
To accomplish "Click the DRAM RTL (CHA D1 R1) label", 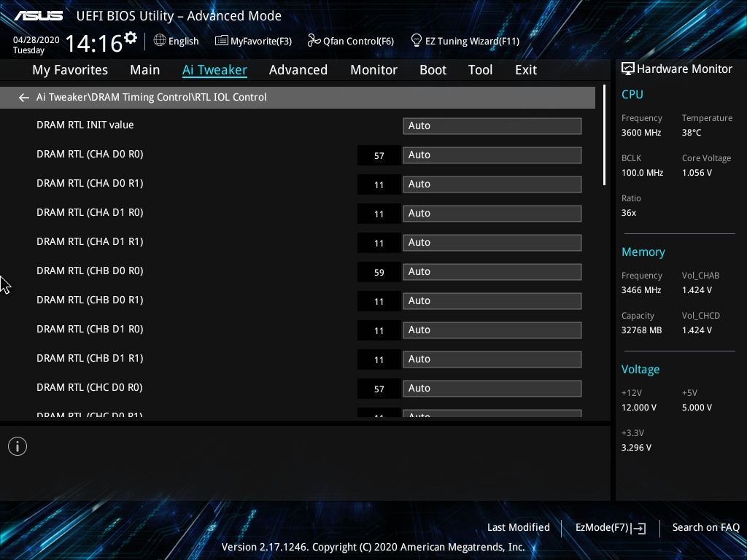I will [90, 241].
